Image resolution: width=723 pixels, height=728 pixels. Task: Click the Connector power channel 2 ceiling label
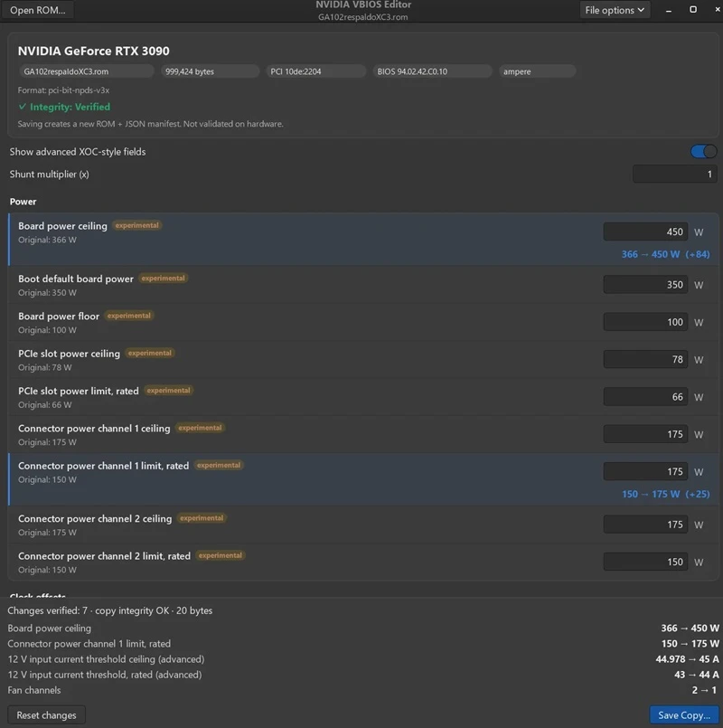(x=95, y=518)
